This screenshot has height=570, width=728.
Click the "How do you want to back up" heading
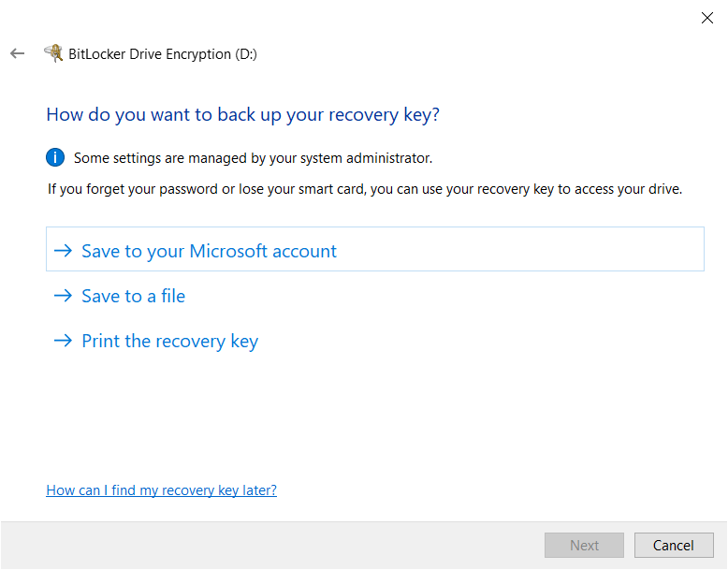coord(242,115)
